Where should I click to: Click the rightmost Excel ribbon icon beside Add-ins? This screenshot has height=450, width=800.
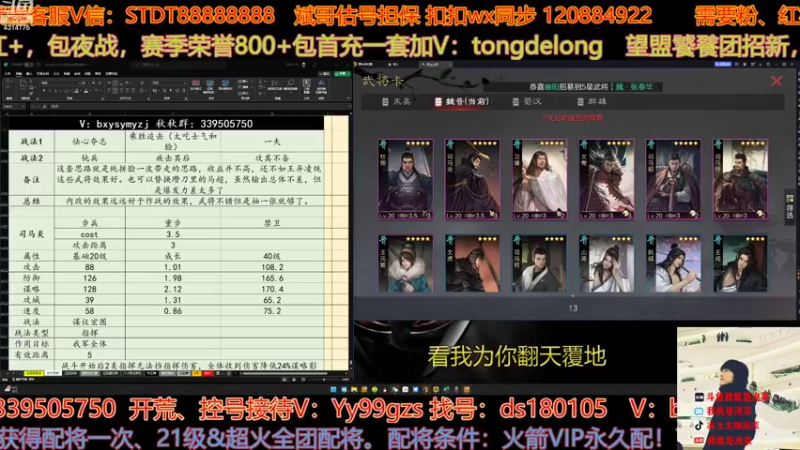point(321,85)
